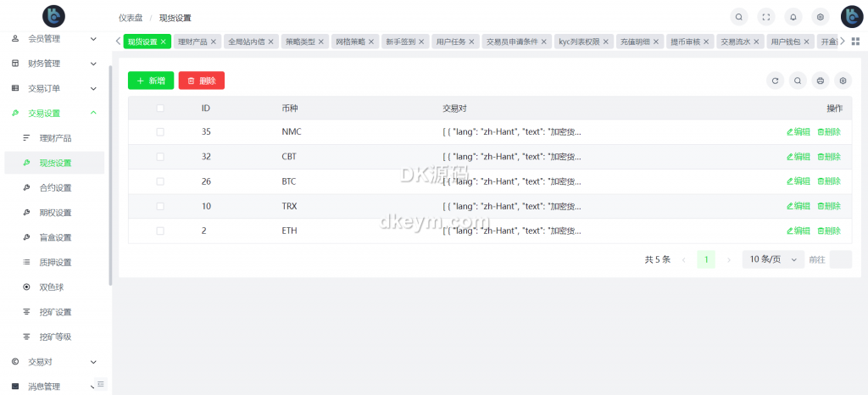The image size is (868, 395).
Task: Toggle fullscreen mode icon in header
Action: [x=766, y=16]
